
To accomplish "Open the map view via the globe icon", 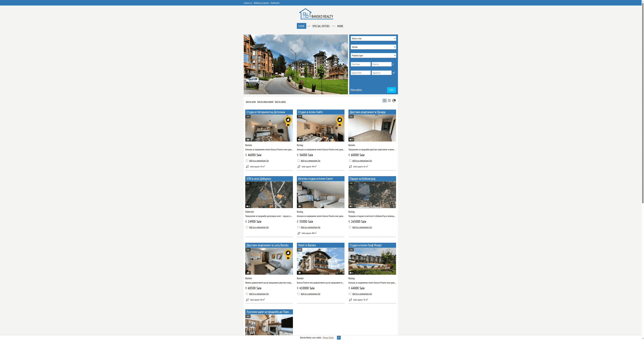I will coord(394,100).
